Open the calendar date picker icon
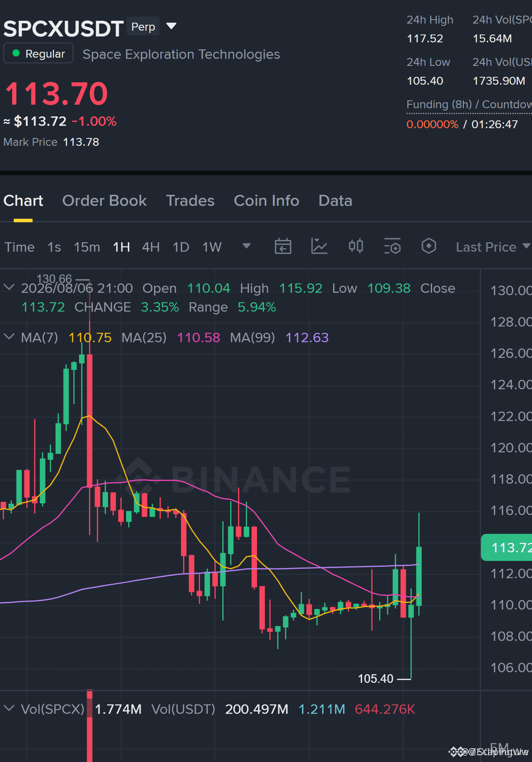 pos(283,247)
